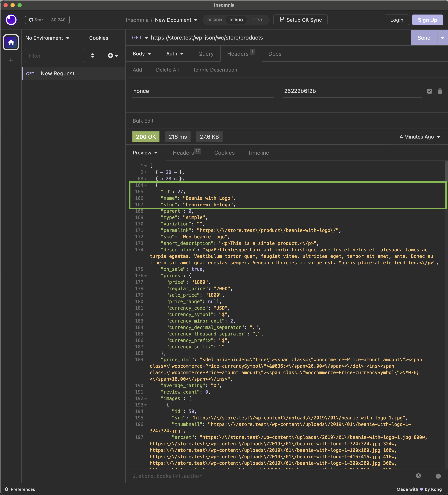Click the Insomnia home icon in sidebar
This screenshot has width=448, height=495.
[11, 42]
